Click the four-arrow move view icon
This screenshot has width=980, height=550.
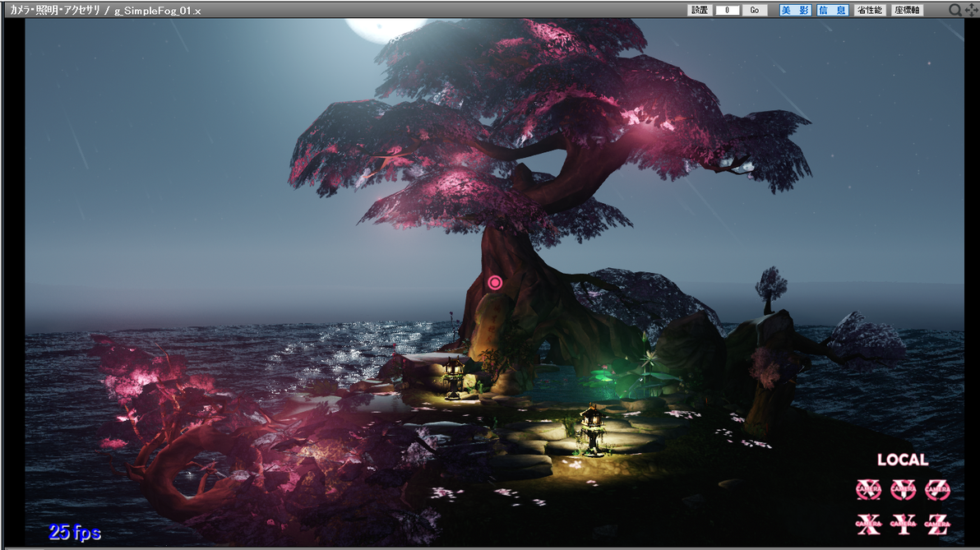click(972, 10)
